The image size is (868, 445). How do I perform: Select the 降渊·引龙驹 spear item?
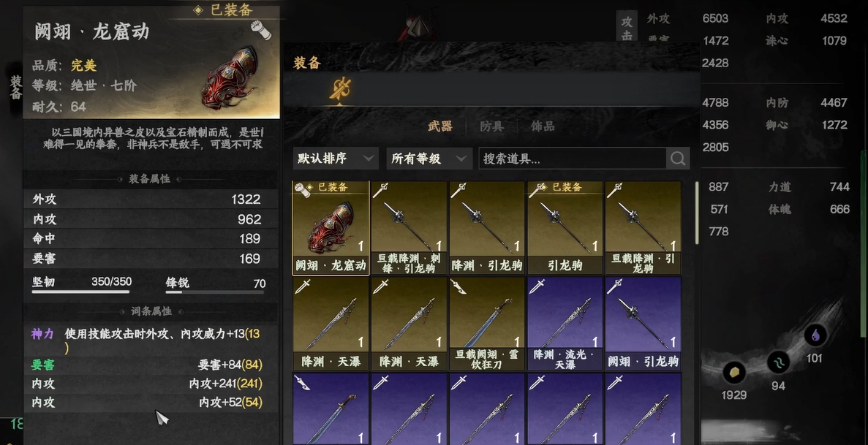487,228
